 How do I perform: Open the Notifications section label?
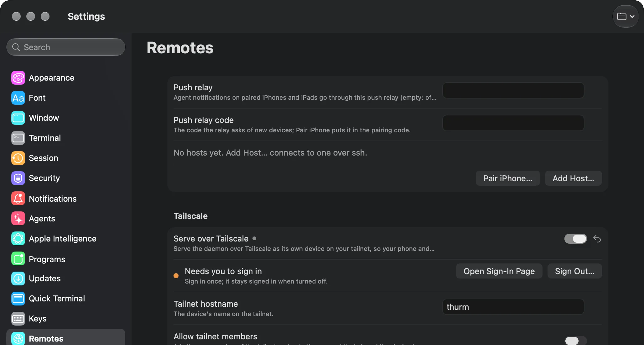point(53,199)
